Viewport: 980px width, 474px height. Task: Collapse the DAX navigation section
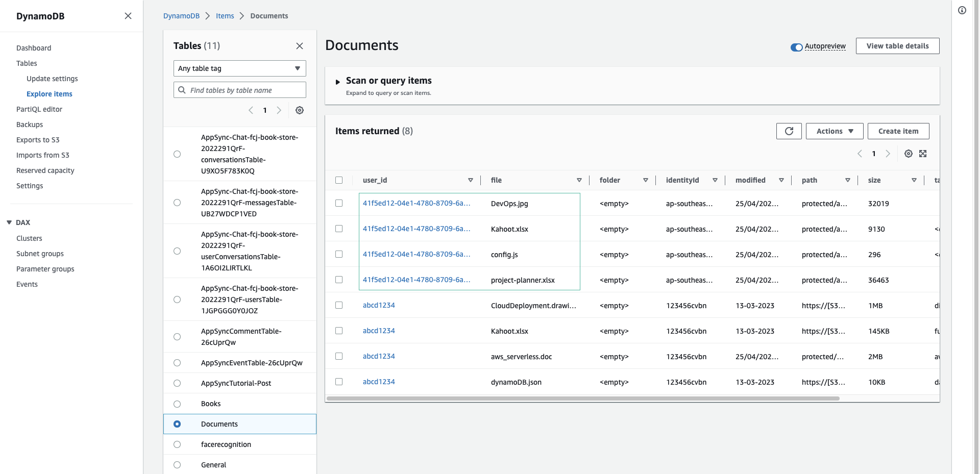9,222
